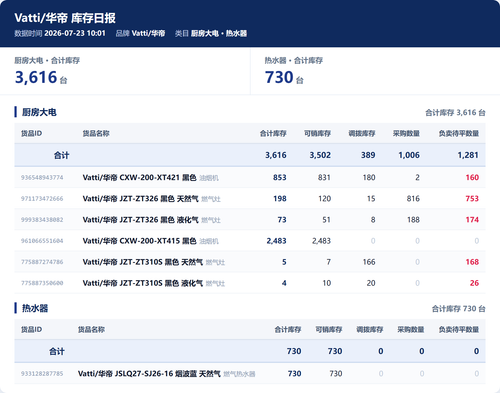Select 调拨库存 value "180"

coord(369,178)
